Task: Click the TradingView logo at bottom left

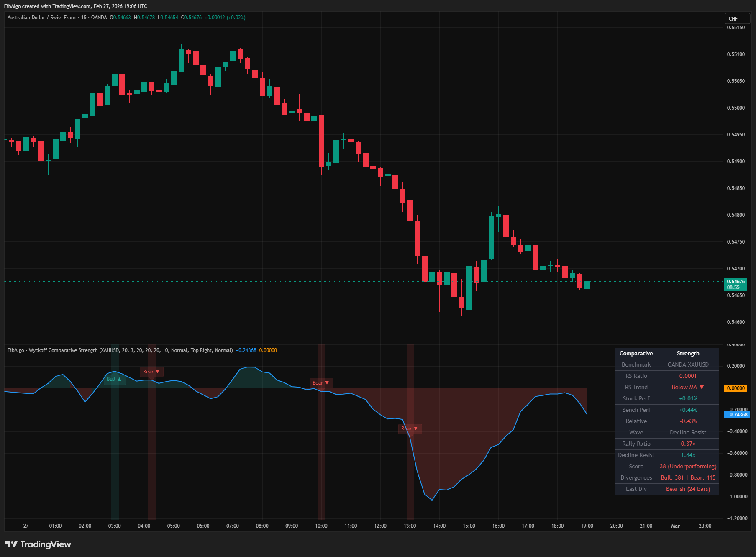Action: [38, 544]
